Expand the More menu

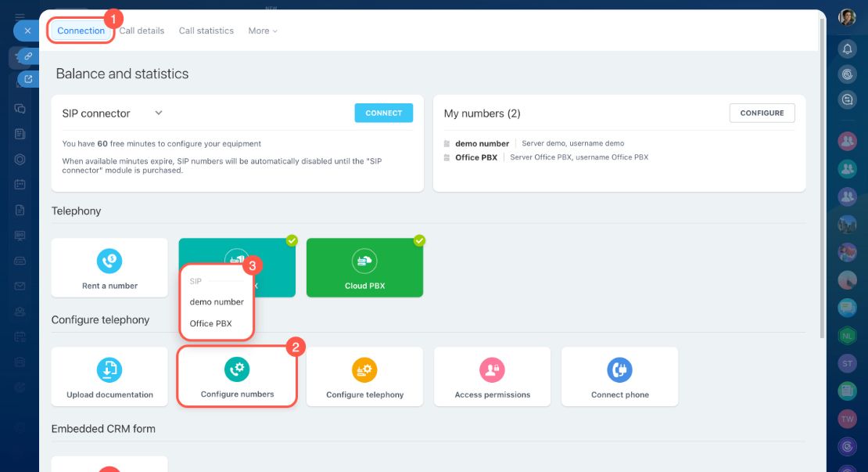tap(263, 31)
